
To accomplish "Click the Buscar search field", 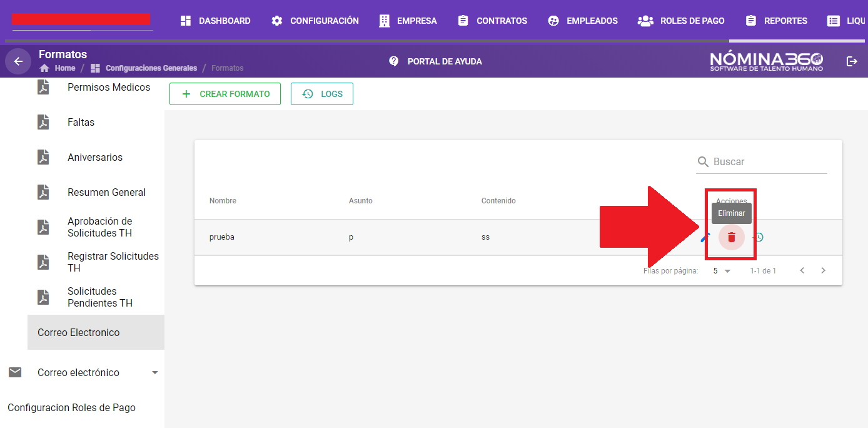I will pyautogui.click(x=762, y=162).
